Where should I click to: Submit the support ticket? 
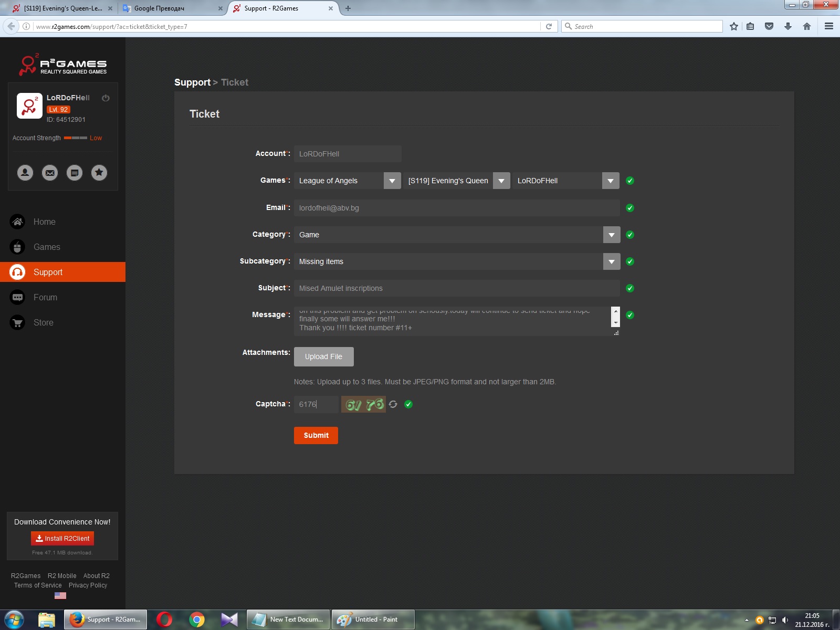(316, 435)
